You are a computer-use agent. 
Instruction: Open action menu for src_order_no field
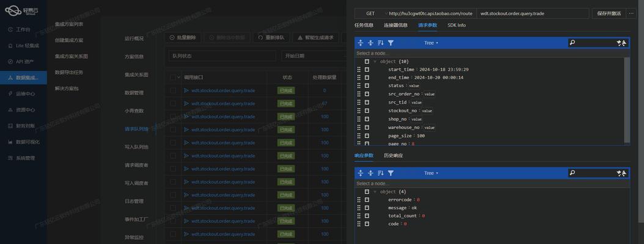367,94
